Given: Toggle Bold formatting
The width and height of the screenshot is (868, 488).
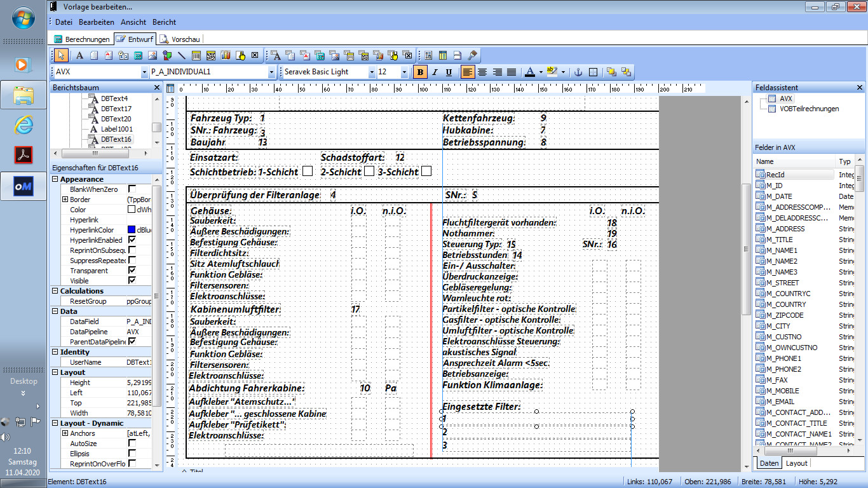Looking at the screenshot, I should coord(420,72).
